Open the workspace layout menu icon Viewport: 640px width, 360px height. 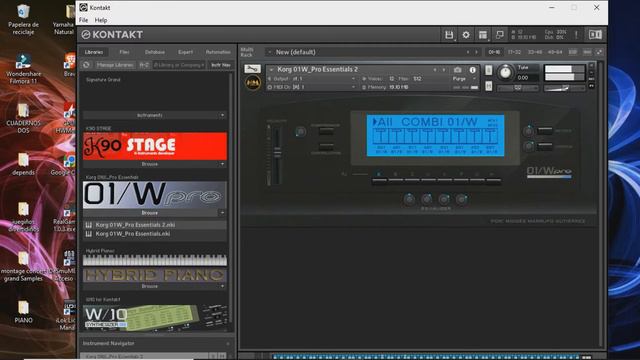click(x=483, y=35)
